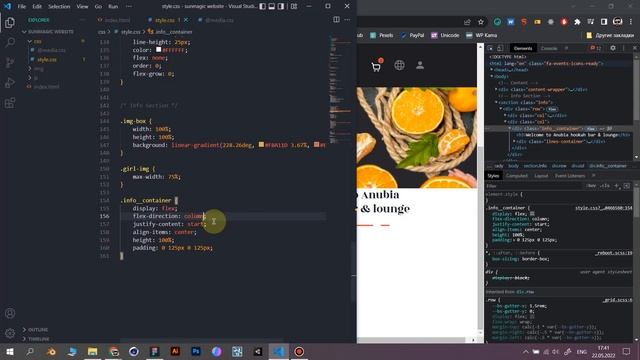
Task: Open the Manage gear in VS Code
Action: point(10,333)
